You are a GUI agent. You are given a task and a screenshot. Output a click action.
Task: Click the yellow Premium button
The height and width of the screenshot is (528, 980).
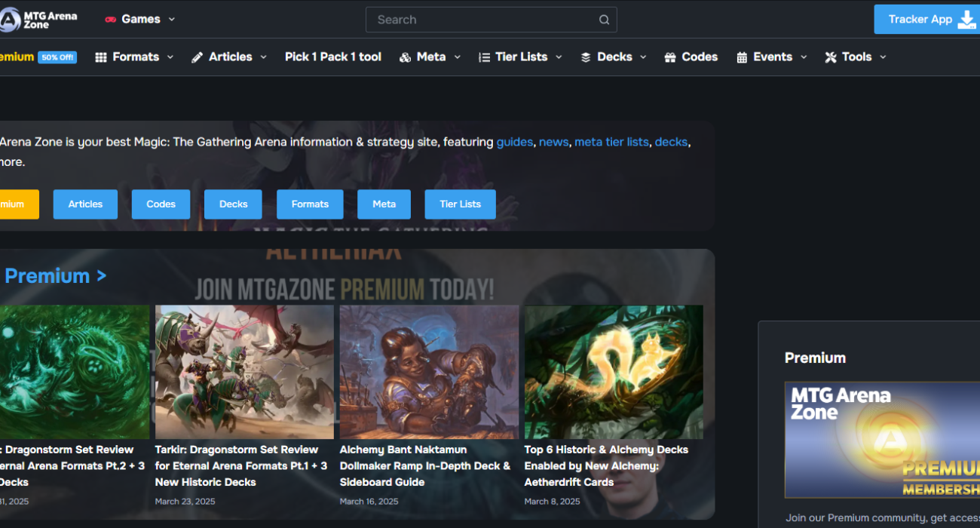pos(20,204)
